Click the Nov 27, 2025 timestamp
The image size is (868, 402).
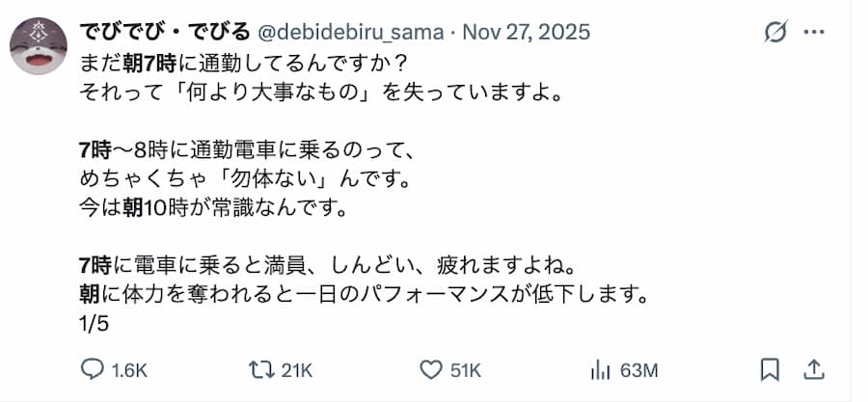tap(527, 32)
